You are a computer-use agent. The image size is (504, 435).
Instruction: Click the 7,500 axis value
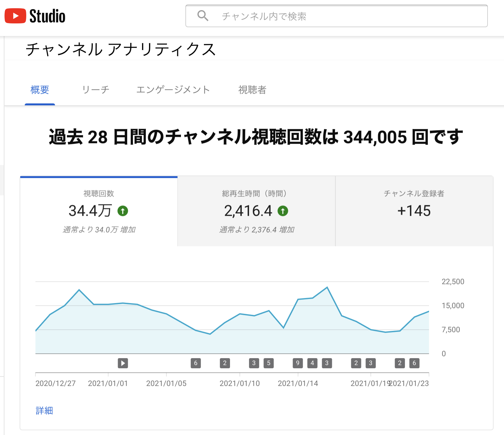451,330
